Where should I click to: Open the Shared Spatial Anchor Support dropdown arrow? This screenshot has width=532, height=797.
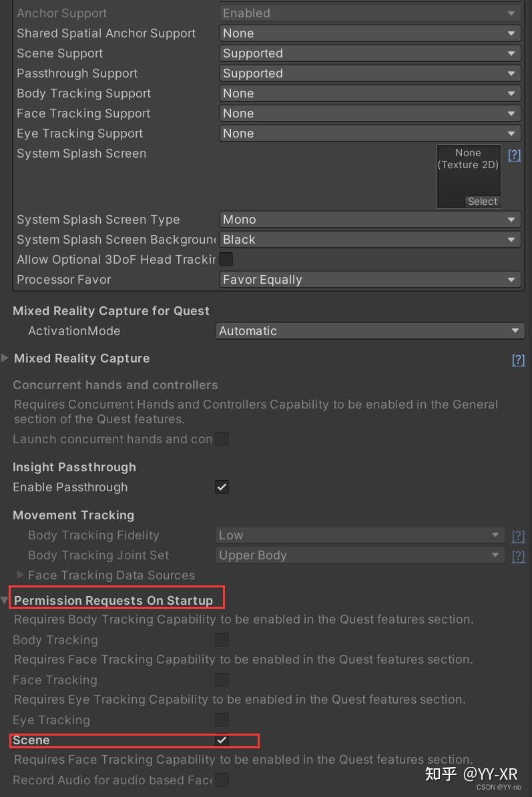click(511, 33)
